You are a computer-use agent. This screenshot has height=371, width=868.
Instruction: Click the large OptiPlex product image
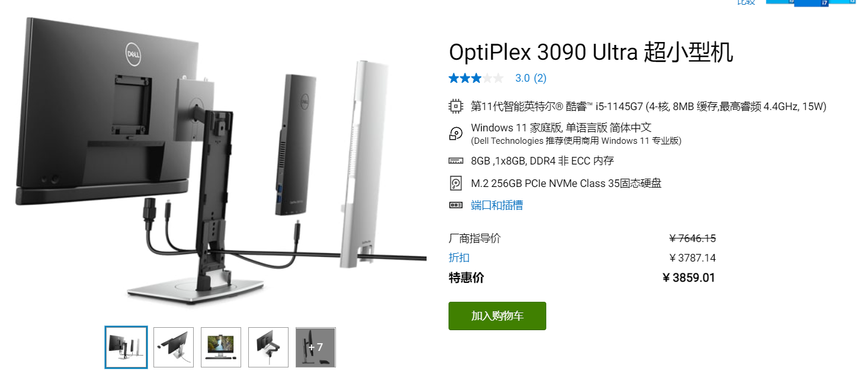(x=220, y=160)
